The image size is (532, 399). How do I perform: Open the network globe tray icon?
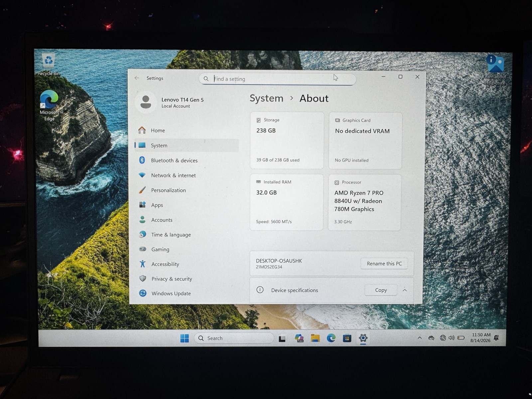(x=443, y=338)
